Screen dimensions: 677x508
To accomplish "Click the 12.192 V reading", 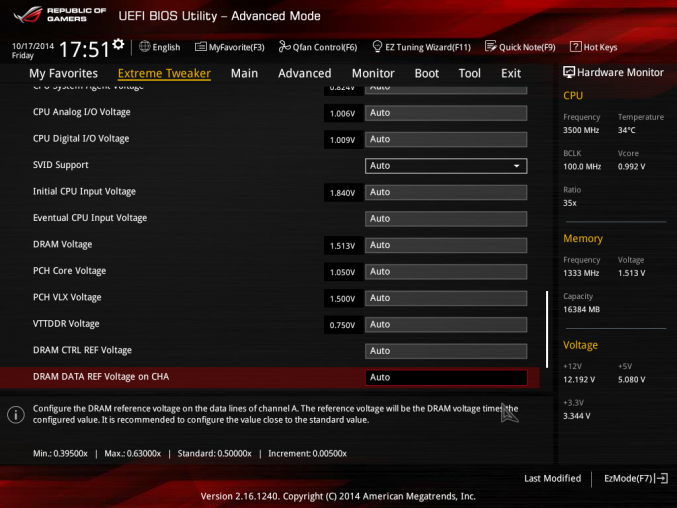I will [x=579, y=380].
